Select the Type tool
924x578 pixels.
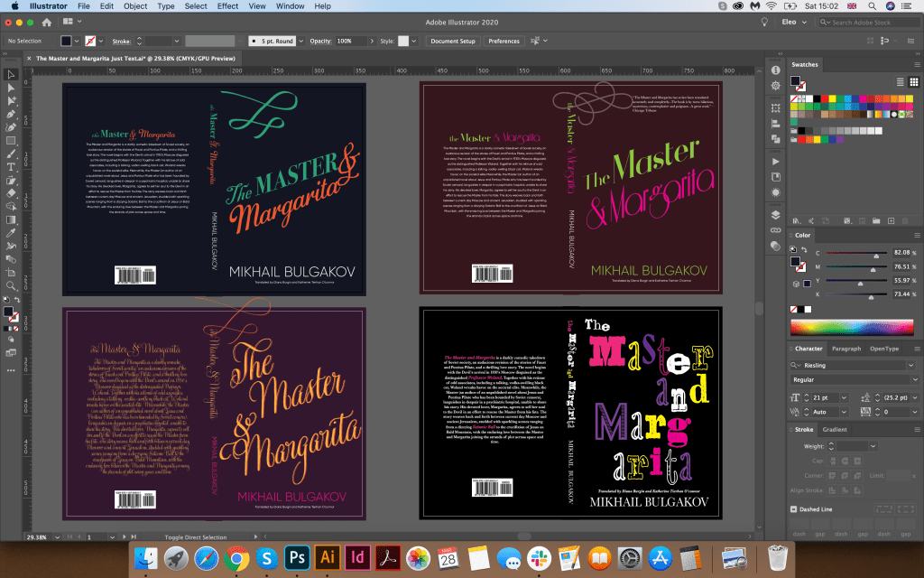(11, 166)
